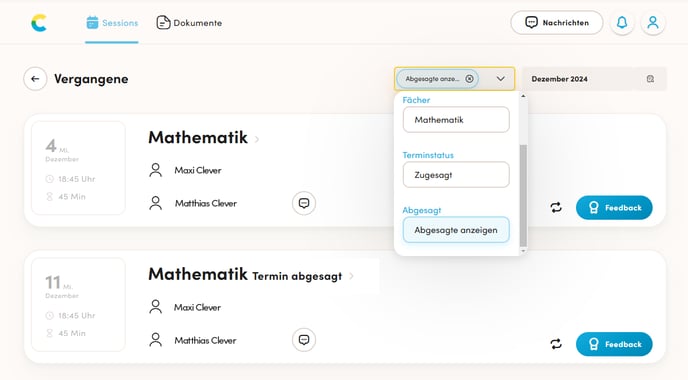The height and width of the screenshot is (380, 688).
Task: Open the cancelled Mathematik session on 11 Dezember
Action: (198, 274)
